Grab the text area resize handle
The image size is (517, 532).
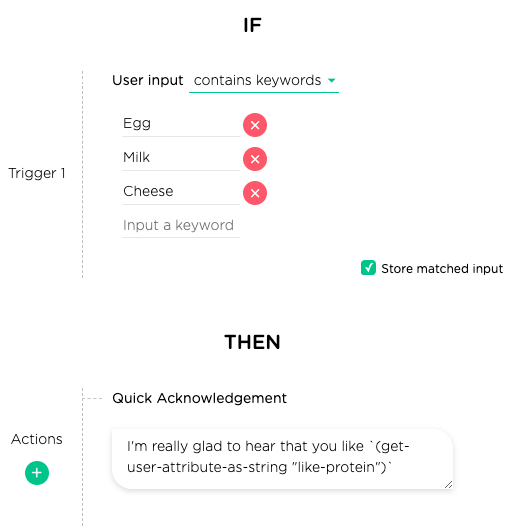click(448, 484)
